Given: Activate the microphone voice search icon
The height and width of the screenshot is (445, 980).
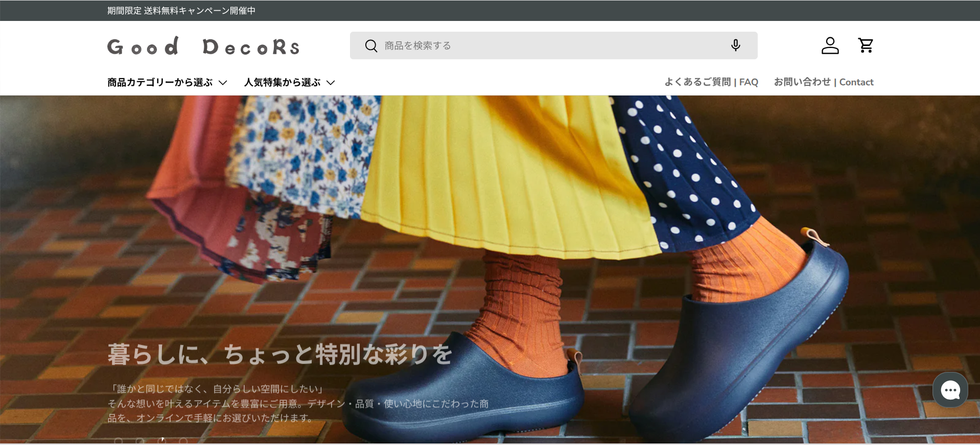Looking at the screenshot, I should pyautogui.click(x=735, y=45).
